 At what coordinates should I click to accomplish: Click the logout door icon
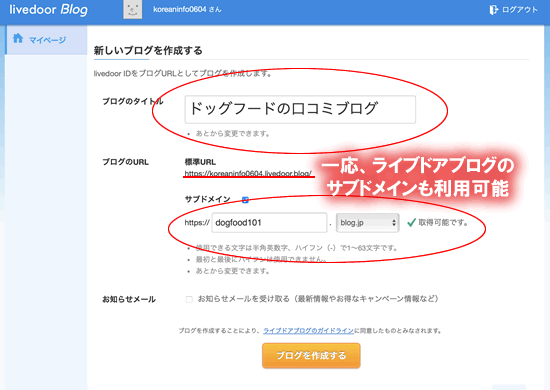click(x=493, y=9)
